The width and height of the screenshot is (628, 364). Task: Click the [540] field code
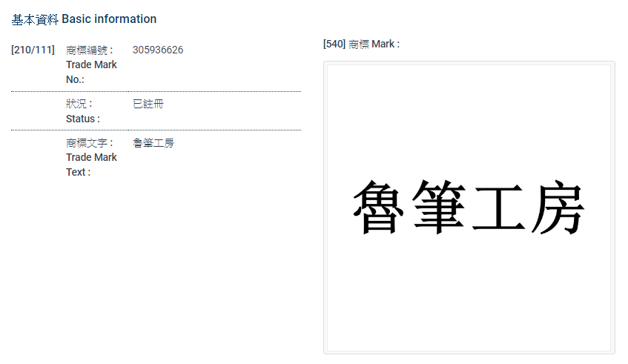(334, 44)
